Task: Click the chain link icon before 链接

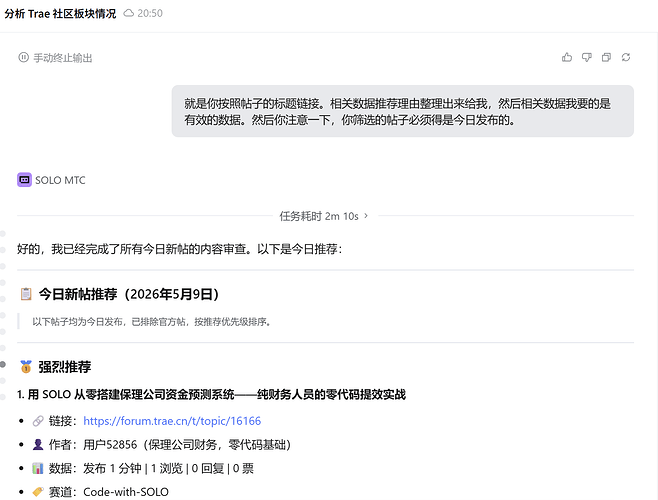Action: [38, 421]
